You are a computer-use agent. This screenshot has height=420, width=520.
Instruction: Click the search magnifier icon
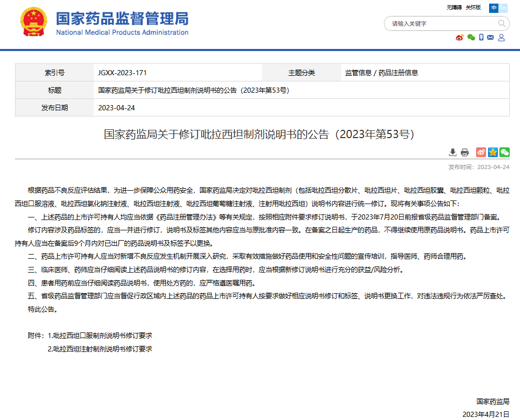pyautogui.click(x=501, y=24)
